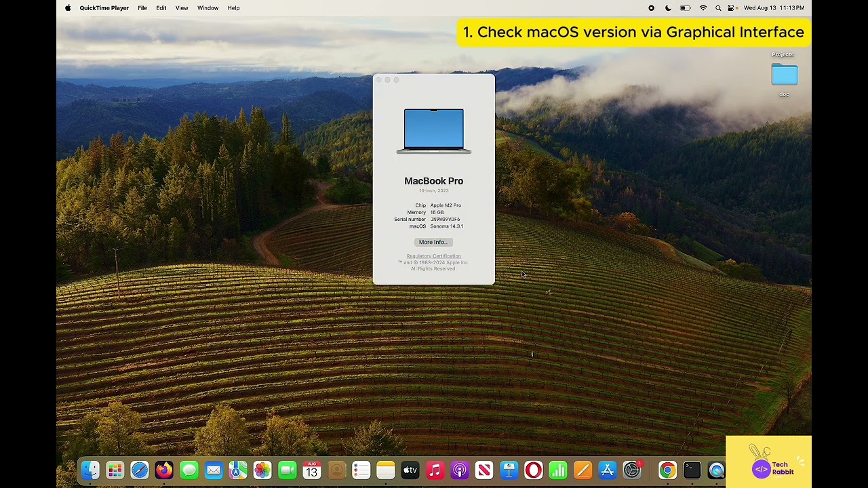
Task: Open FaceTime from the Dock
Action: [288, 470]
